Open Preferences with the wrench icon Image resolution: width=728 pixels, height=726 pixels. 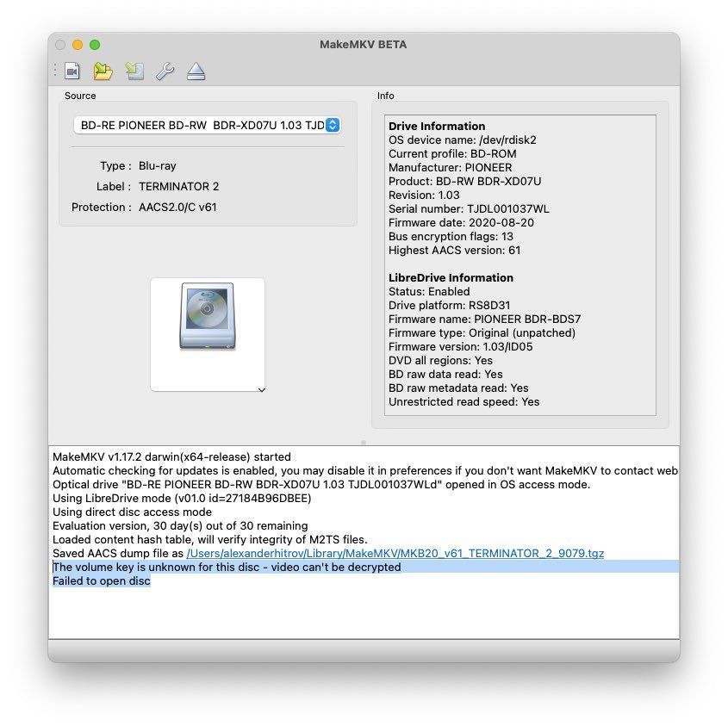pos(165,71)
